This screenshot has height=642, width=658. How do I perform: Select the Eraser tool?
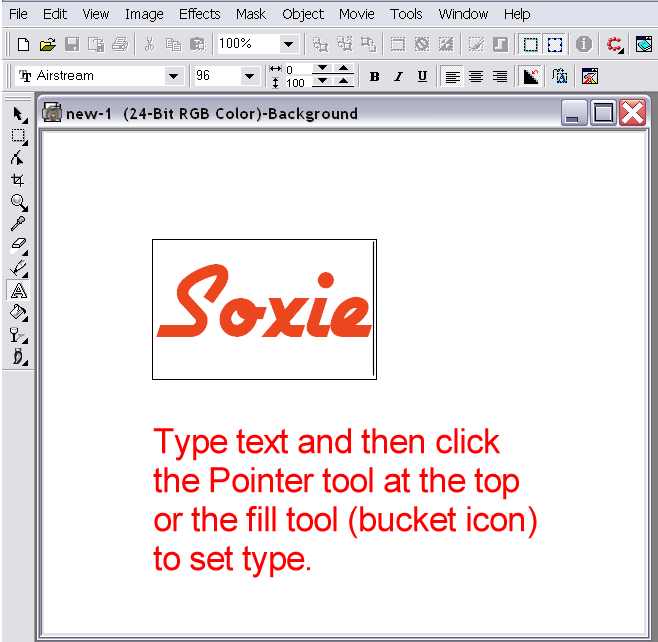coord(18,246)
